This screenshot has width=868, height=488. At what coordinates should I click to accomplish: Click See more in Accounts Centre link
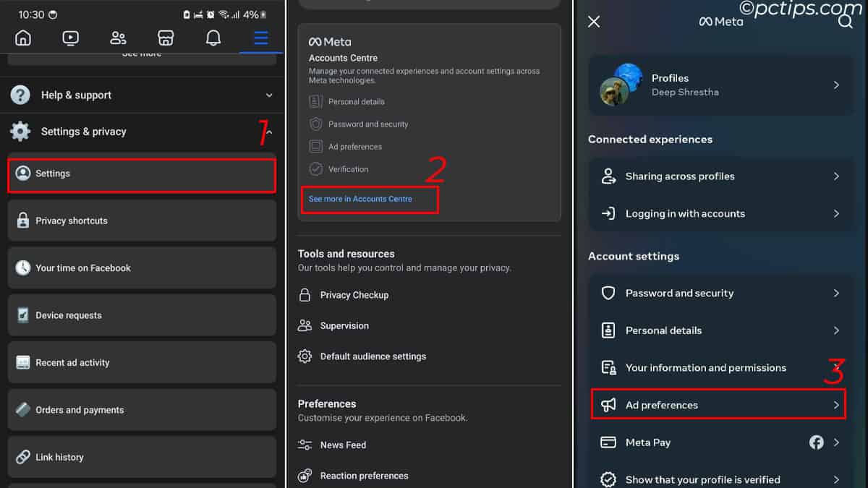point(360,199)
